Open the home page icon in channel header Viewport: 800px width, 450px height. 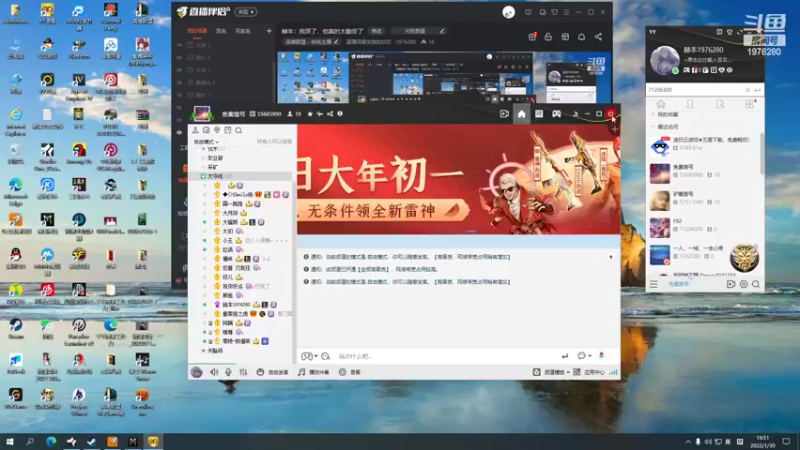tap(521, 114)
